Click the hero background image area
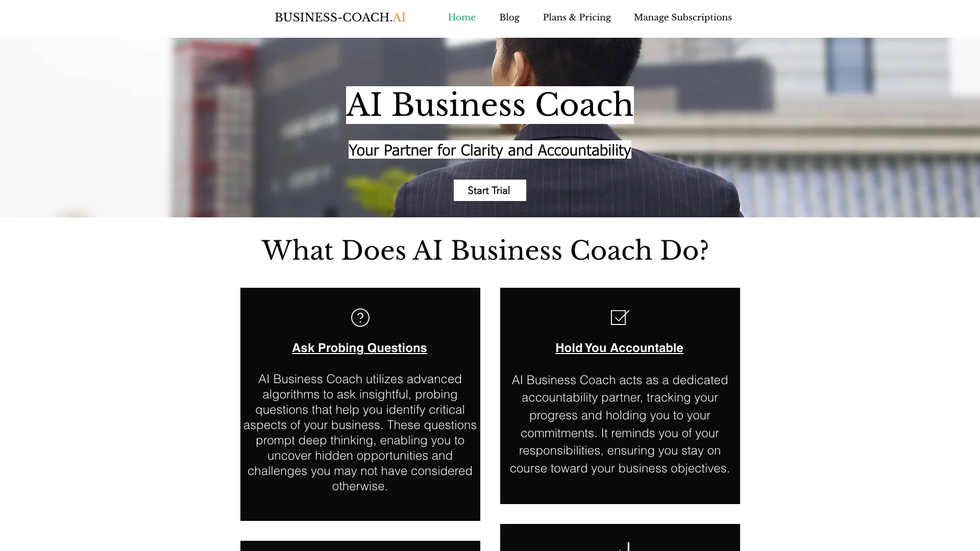 490,127
